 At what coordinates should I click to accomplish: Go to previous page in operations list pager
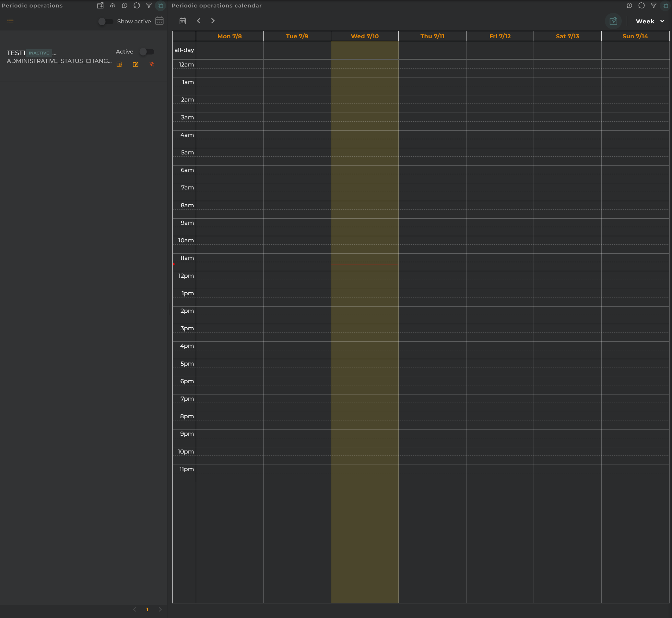pyautogui.click(x=135, y=609)
